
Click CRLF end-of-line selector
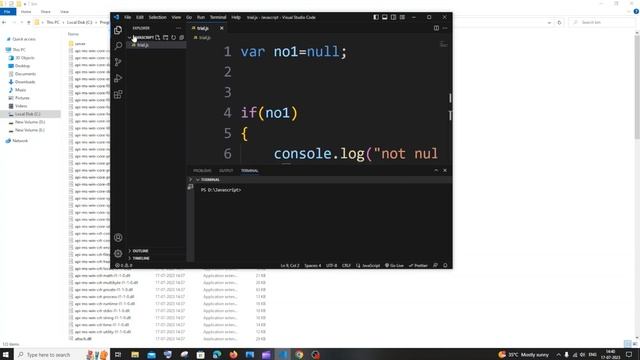(x=346, y=265)
